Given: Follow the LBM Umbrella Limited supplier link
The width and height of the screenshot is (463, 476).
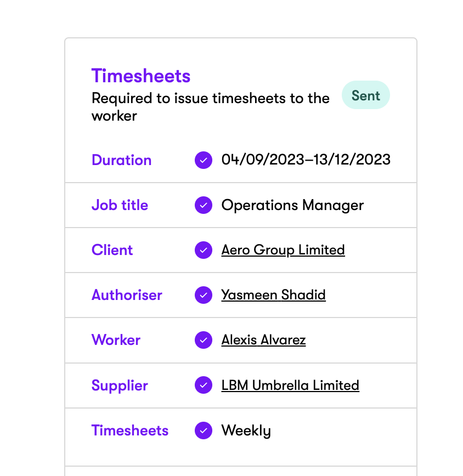Looking at the screenshot, I should [290, 385].
